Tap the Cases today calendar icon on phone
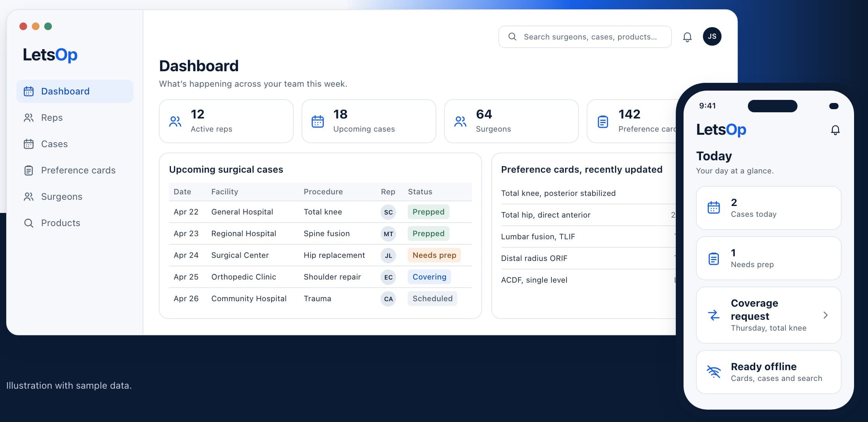Image resolution: width=868 pixels, height=422 pixels. 714,208
